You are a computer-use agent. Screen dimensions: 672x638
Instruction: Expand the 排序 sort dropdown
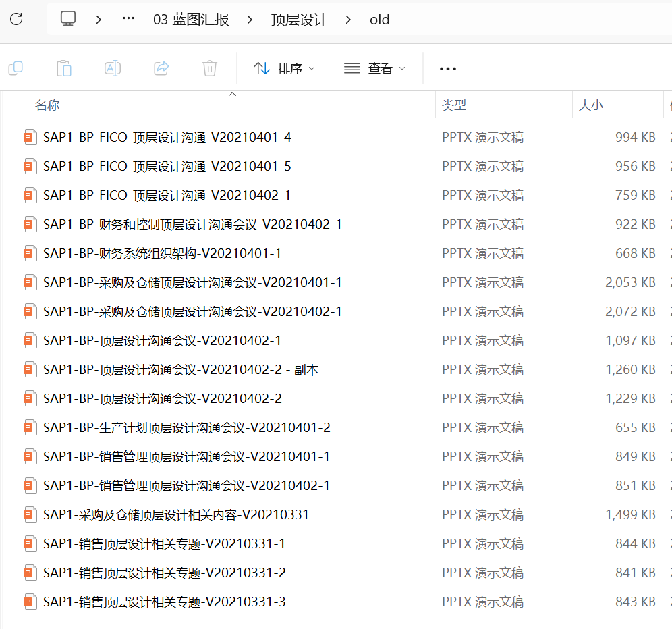coord(284,68)
